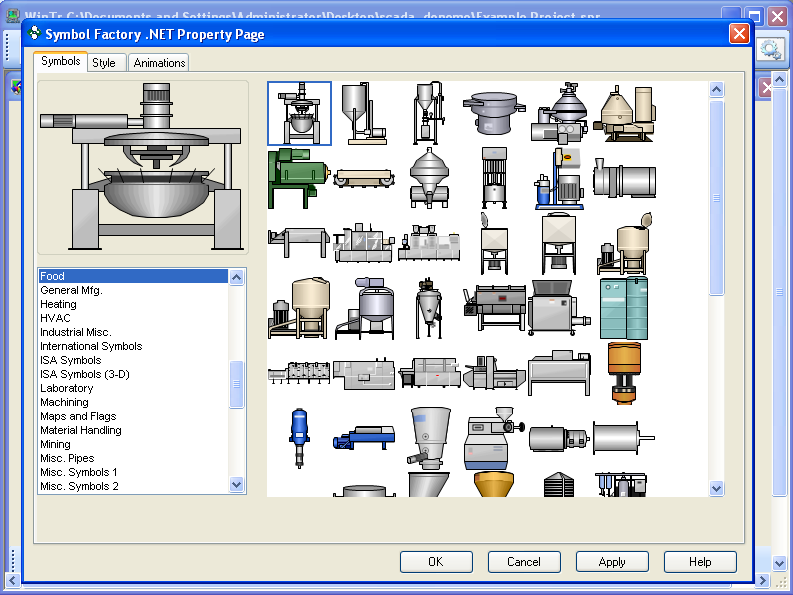Screen dimensions: 793x595
Task: Choose the Laboratory category
Action: click(x=67, y=388)
